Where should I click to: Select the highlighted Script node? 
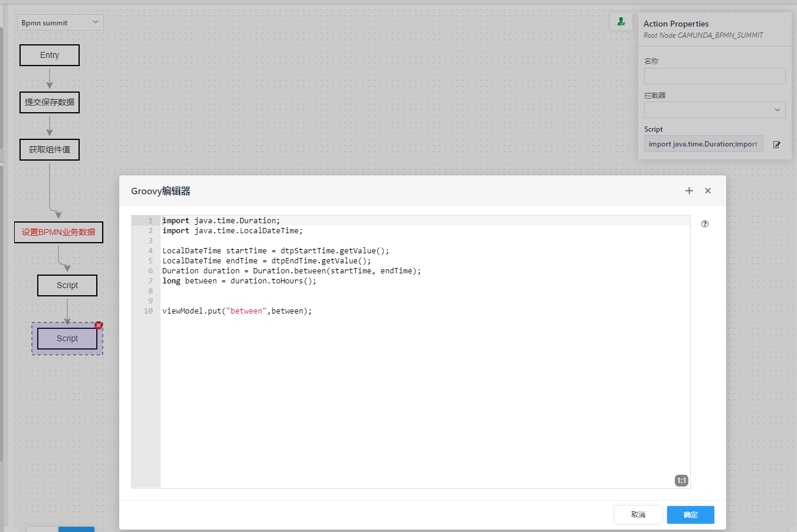67,338
